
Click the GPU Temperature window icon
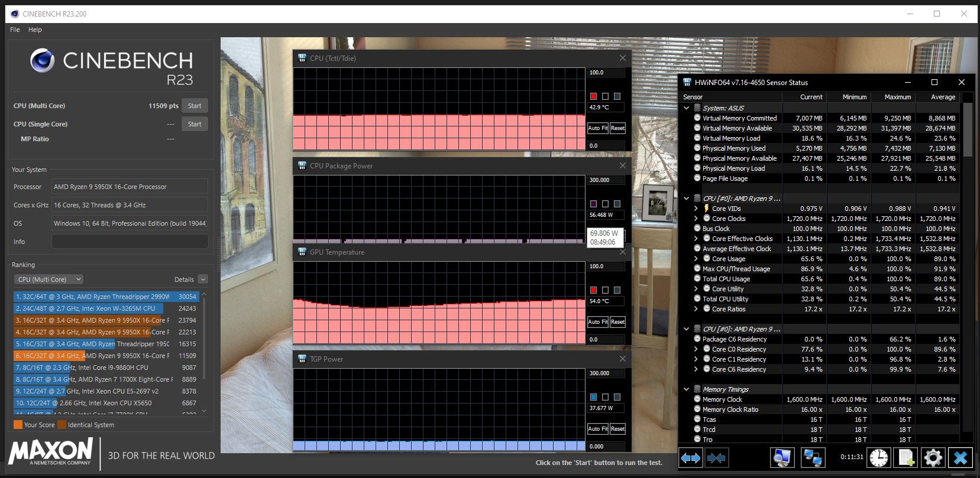coord(302,252)
